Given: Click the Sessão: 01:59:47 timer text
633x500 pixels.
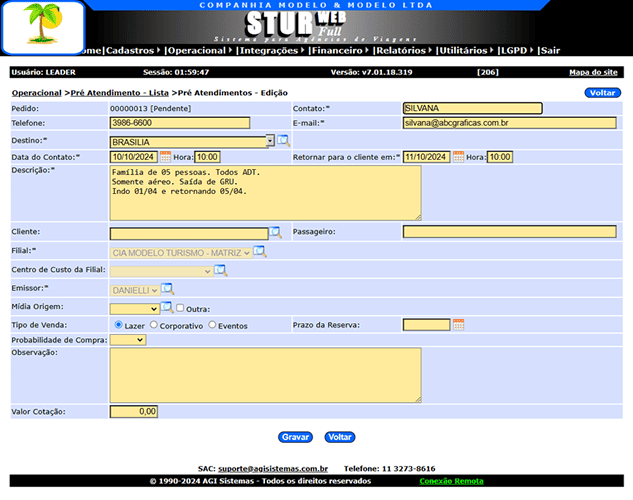Looking at the screenshot, I should point(176,72).
